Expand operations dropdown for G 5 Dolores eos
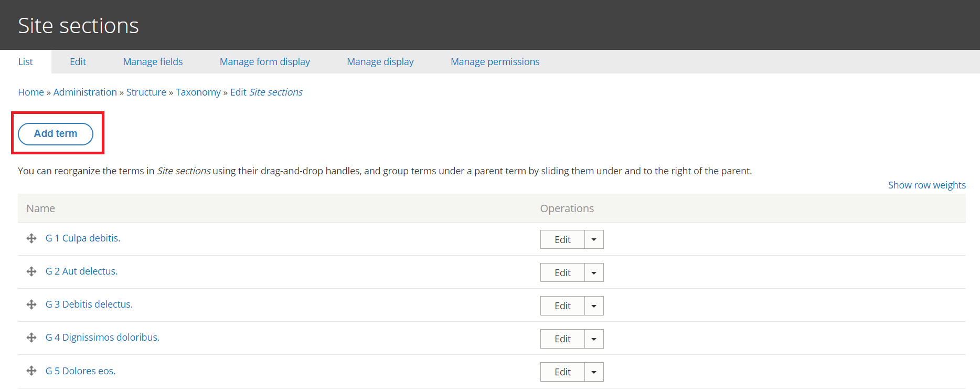The width and height of the screenshot is (980, 389). (594, 372)
